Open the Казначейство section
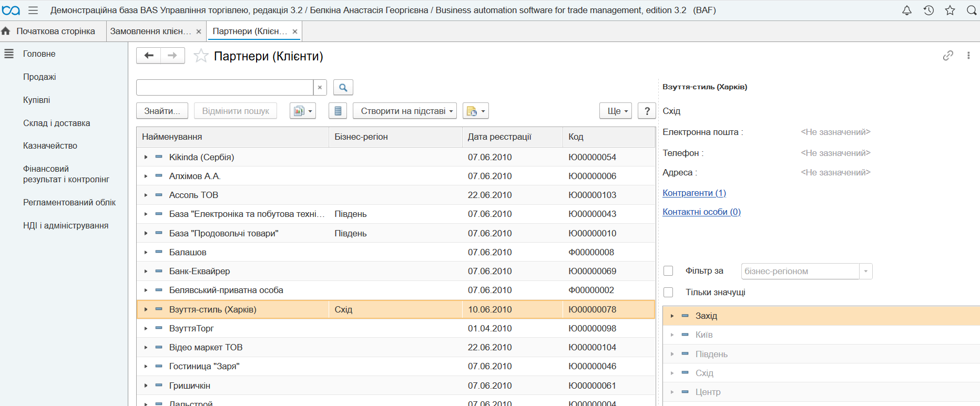The height and width of the screenshot is (406, 980). point(50,145)
